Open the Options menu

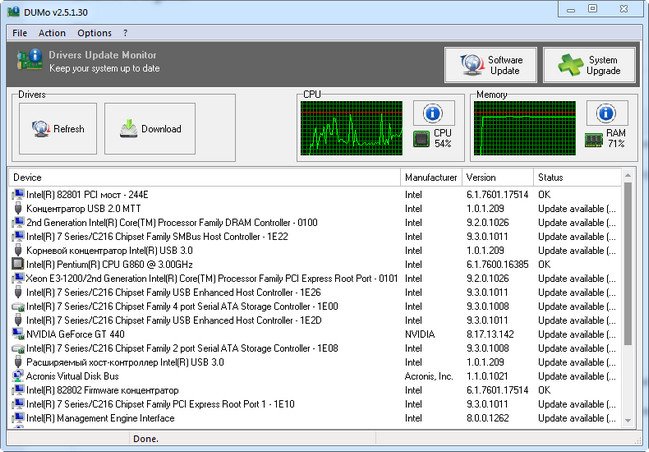[94, 33]
